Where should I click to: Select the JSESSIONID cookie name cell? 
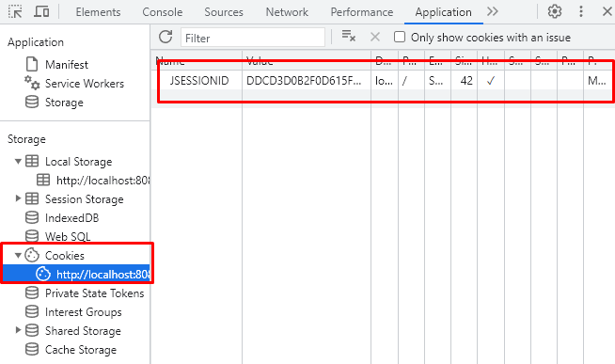click(x=199, y=81)
